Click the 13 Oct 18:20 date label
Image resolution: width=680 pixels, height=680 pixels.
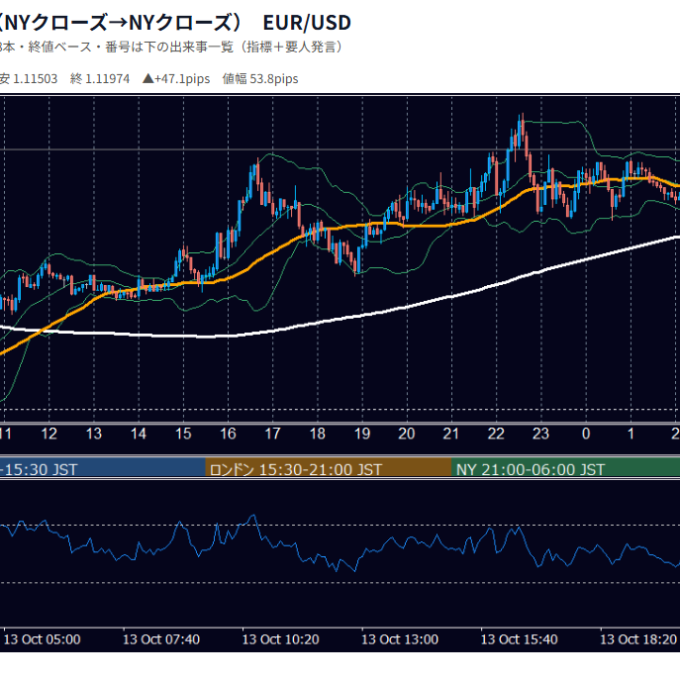638,640
